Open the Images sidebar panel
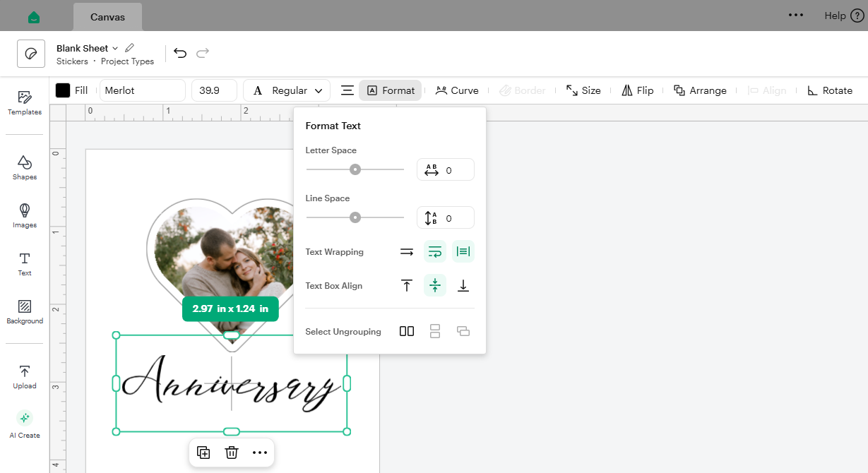Screen dimensions: 868x473 [x=25, y=216]
